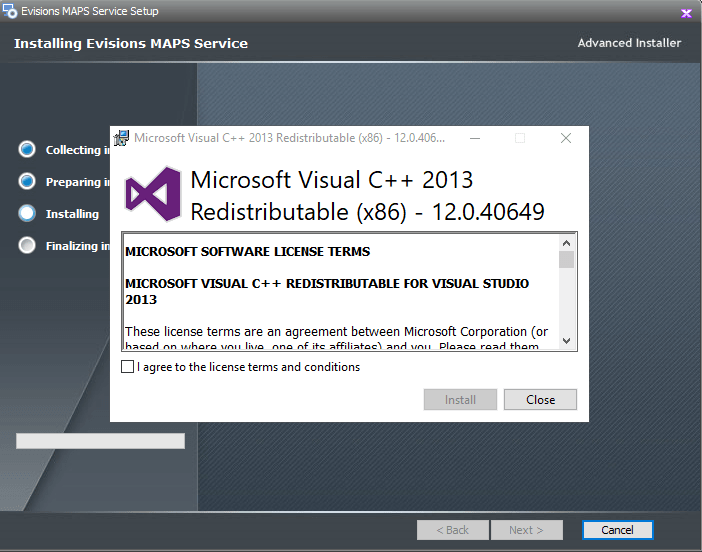Screen dimensions: 702x552
Task: Click the Evisions MAPS setup title bar icon
Action: [10, 11]
